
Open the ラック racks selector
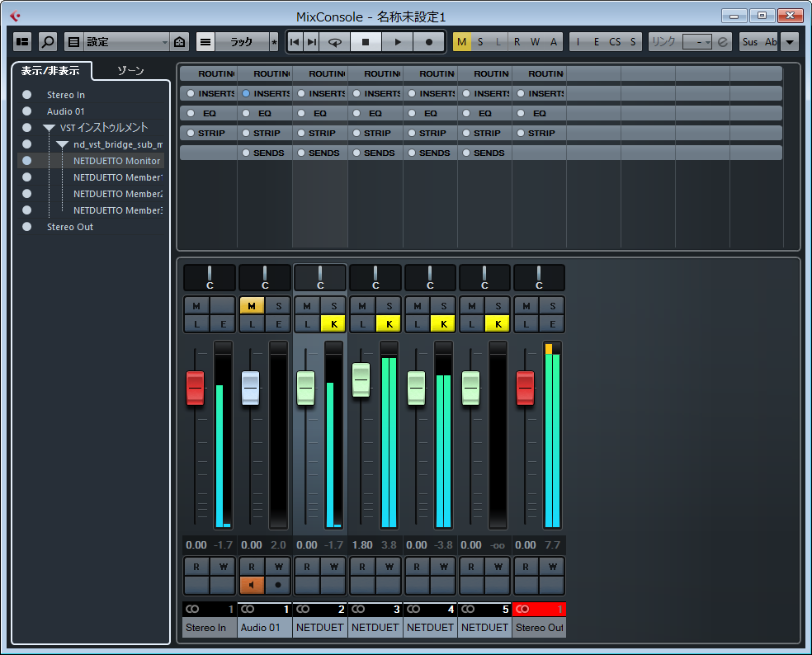pos(242,42)
